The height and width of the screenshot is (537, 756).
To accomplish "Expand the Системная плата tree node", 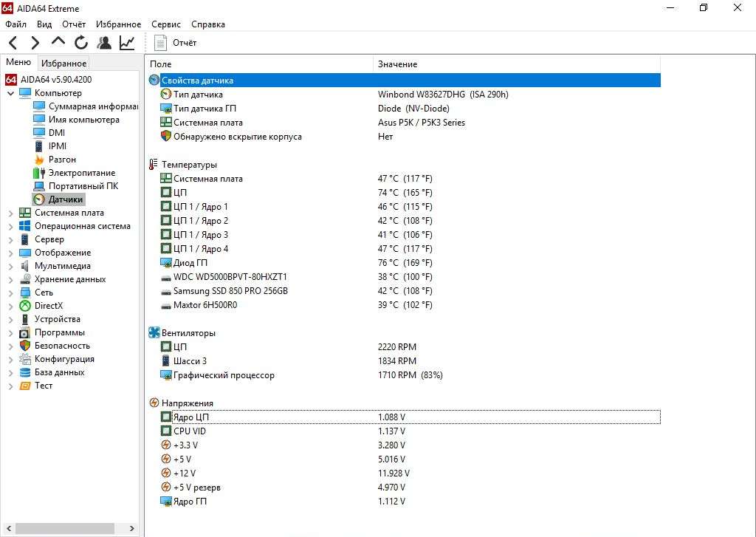I will (x=10, y=213).
